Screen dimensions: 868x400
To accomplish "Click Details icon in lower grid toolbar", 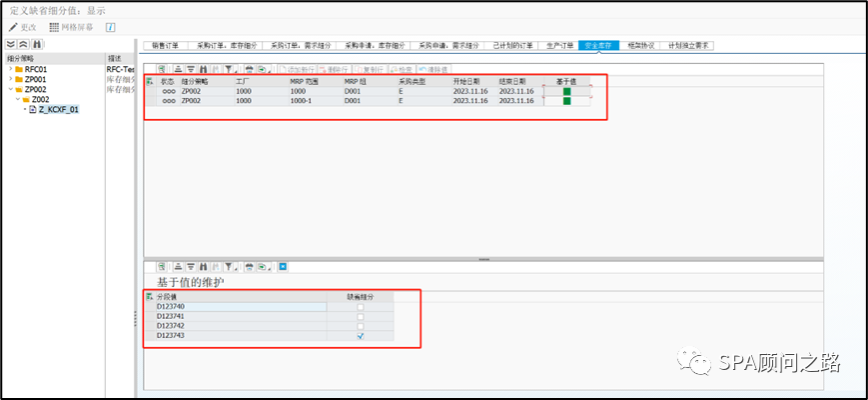I will click(162, 267).
